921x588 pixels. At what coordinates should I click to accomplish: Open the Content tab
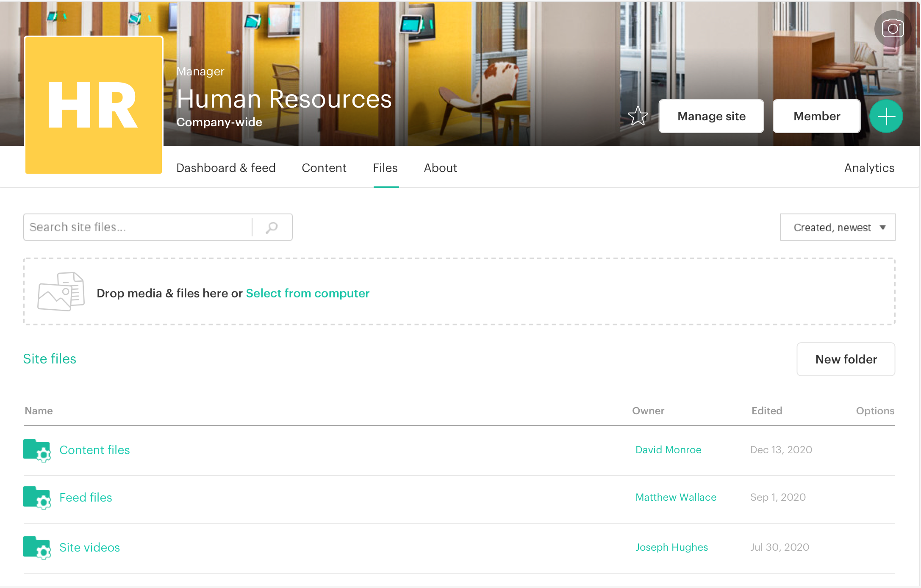pyautogui.click(x=324, y=168)
